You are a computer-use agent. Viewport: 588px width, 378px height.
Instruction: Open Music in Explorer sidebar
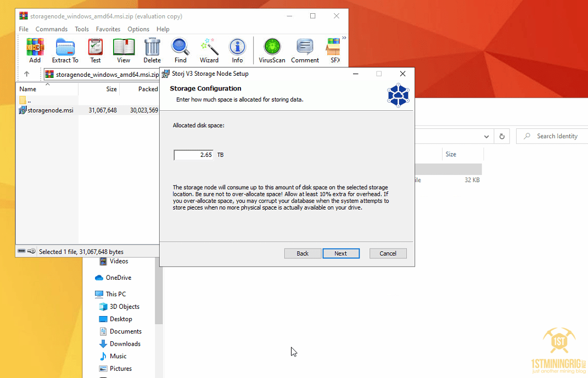[x=113, y=356]
